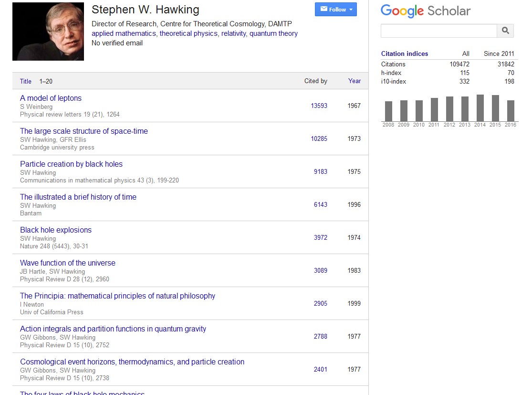Click the all-time h-index value 115
Image resolution: width=532 pixels, height=395 pixels.
(464, 73)
